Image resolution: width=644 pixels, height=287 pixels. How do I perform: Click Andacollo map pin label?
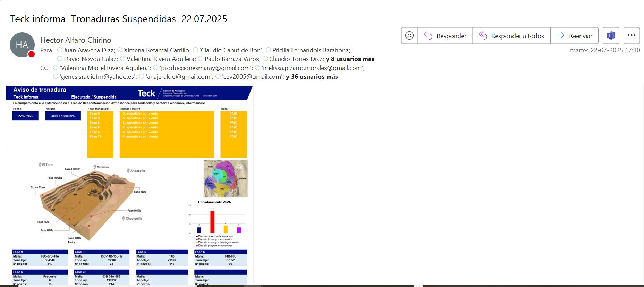coord(136,171)
